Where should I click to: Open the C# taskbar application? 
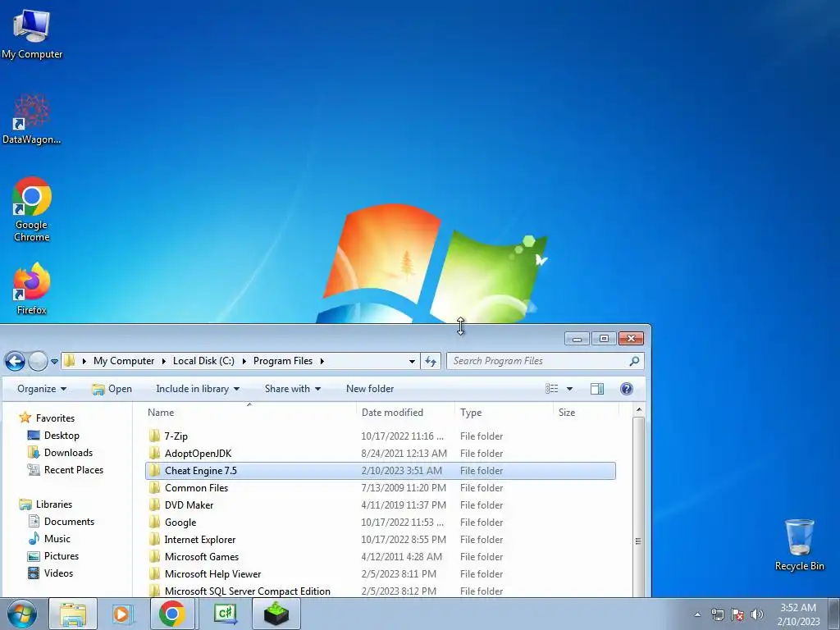(226, 614)
